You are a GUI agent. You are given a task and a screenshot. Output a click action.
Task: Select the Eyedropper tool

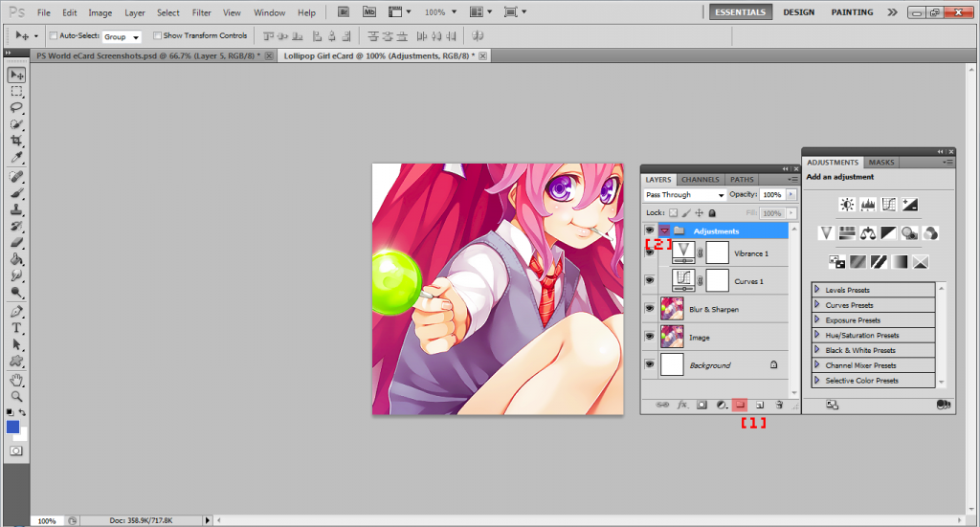[x=17, y=157]
